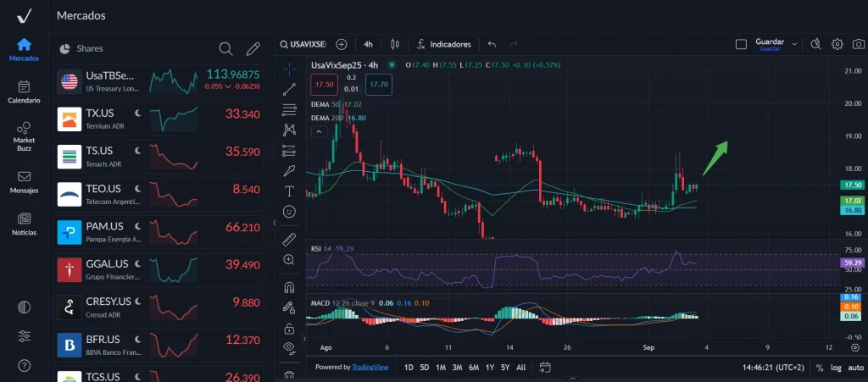
Task: Click the Guardar save button
Action: click(x=770, y=44)
